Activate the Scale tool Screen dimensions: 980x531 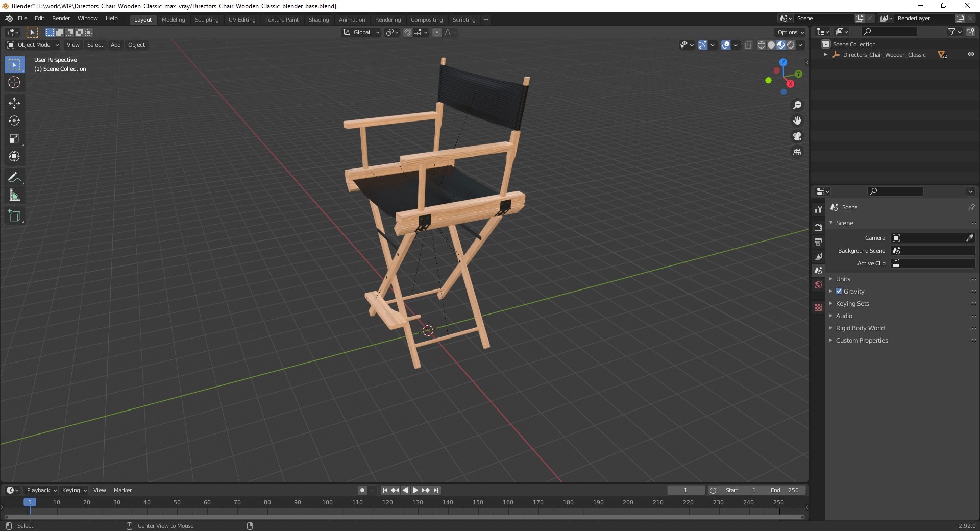point(14,139)
